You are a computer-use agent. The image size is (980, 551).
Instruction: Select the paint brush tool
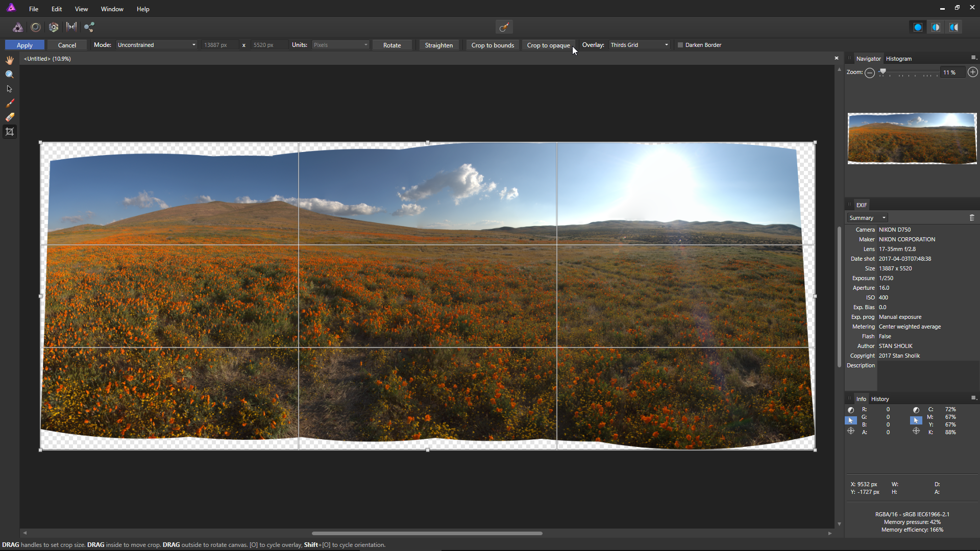[10, 103]
